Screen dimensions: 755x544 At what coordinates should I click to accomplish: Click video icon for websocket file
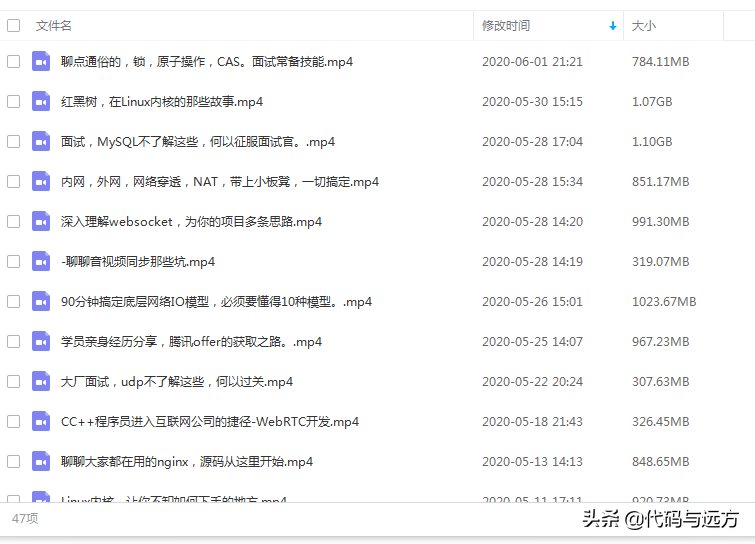pos(41,221)
